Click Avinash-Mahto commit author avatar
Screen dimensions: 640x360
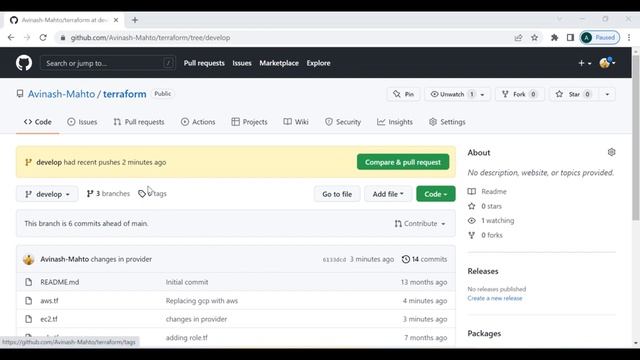pos(29,259)
